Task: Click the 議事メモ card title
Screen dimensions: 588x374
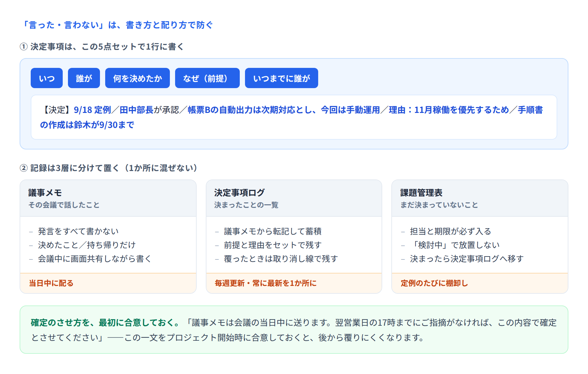Action: tap(45, 193)
